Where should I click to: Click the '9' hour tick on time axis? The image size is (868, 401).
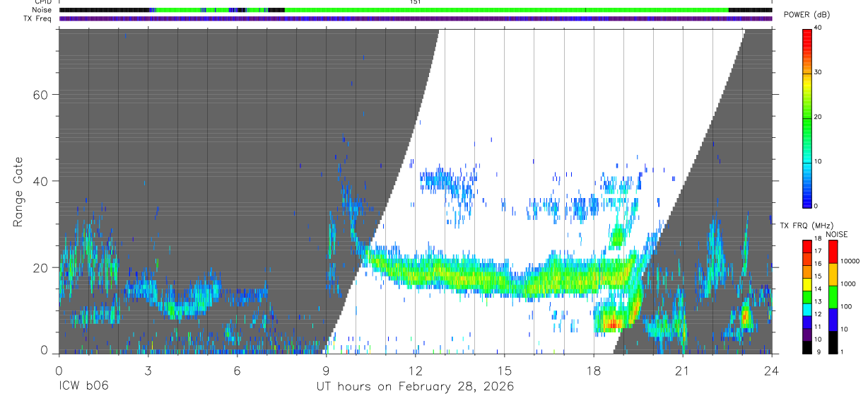326,370
